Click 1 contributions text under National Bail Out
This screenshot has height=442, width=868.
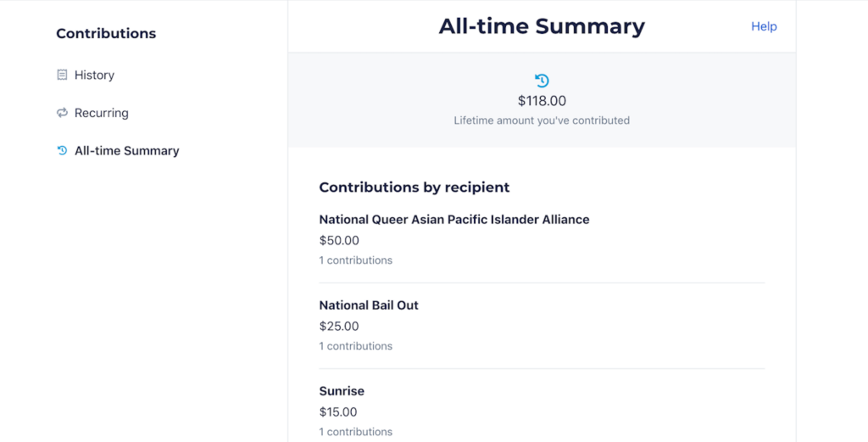[355, 346]
